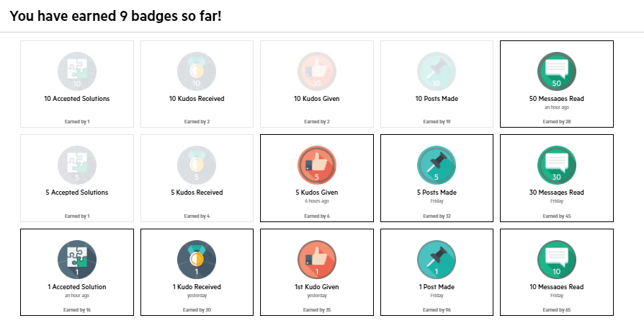Open the 5 Accepted Solutions badge label

click(x=77, y=193)
